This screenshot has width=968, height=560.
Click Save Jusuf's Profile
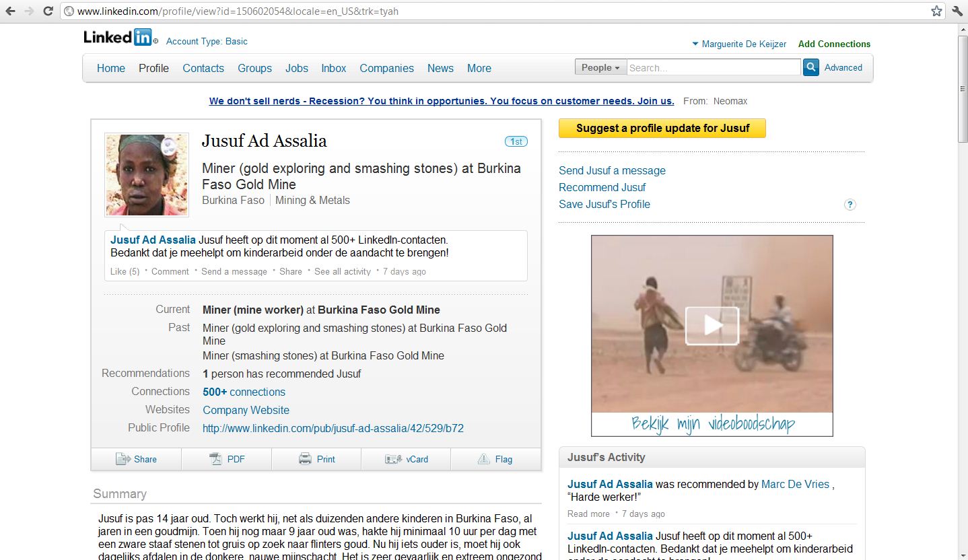pos(604,204)
